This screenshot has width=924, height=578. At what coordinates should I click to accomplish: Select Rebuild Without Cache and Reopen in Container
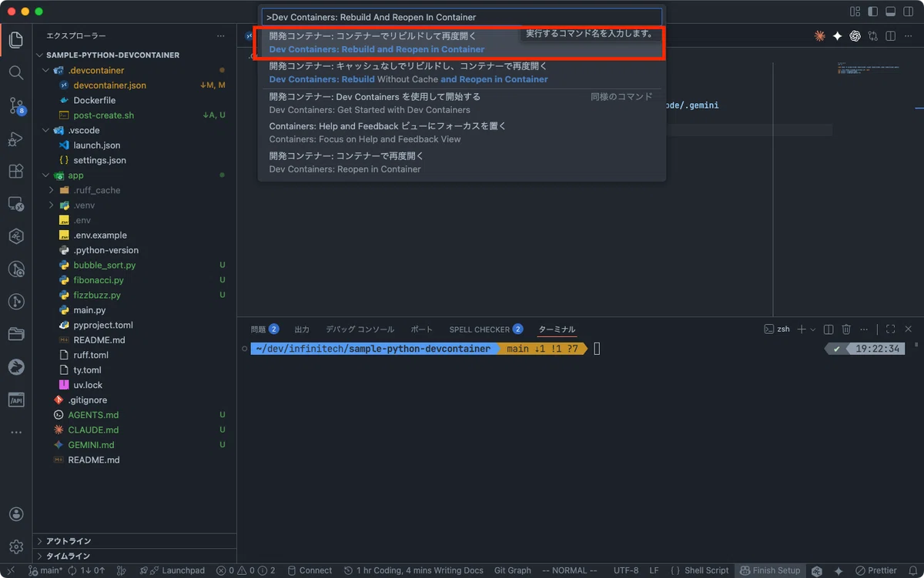(461, 72)
